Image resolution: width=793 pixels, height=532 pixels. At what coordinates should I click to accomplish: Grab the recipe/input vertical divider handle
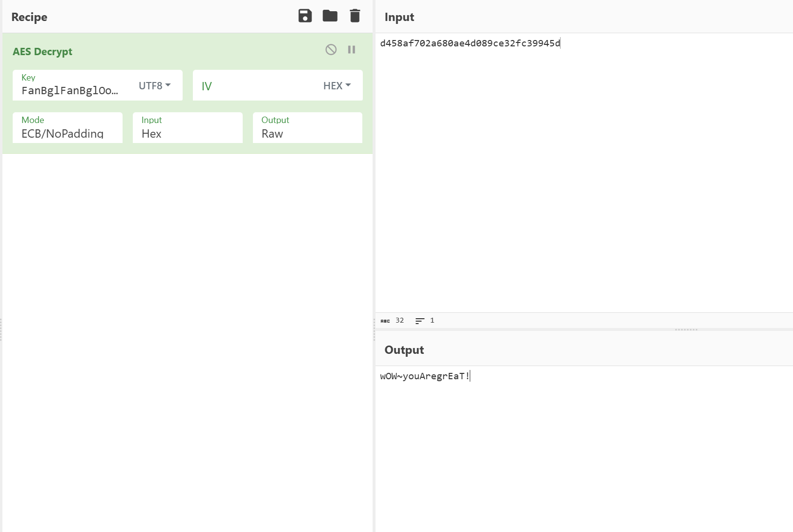(x=374, y=329)
